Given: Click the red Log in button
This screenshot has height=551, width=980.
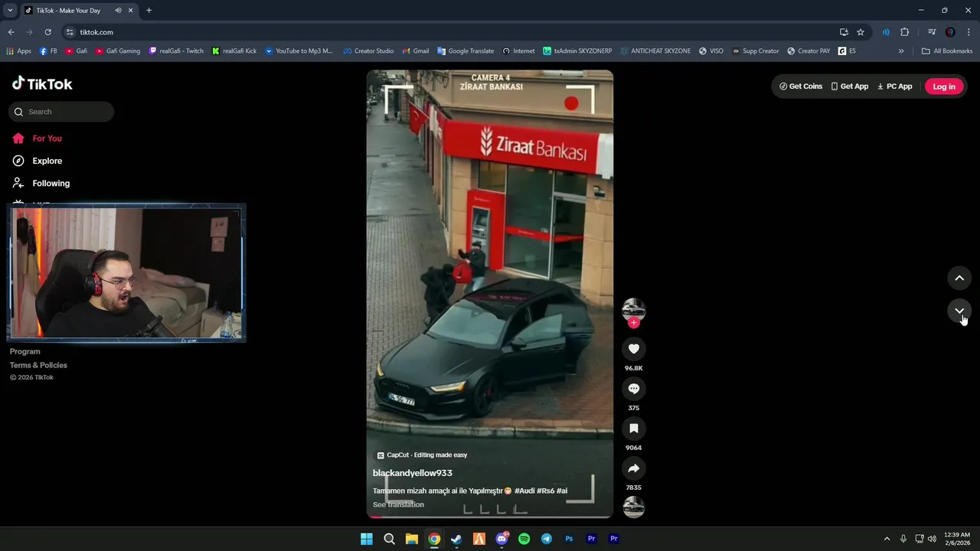Looking at the screenshot, I should tap(944, 86).
